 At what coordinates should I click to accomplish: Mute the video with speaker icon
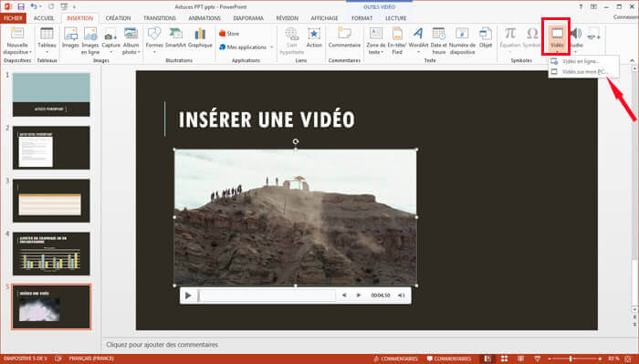click(402, 296)
